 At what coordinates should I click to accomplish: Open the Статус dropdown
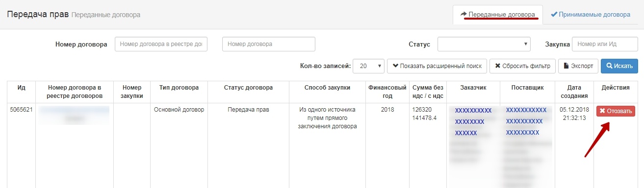pos(484,44)
